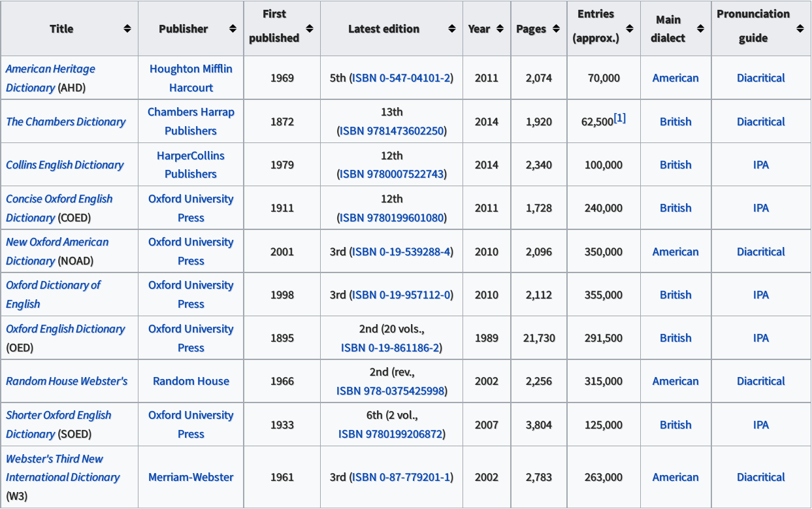
Task: Open Houghton Mifflin Harcourt publisher link
Action: 191,78
